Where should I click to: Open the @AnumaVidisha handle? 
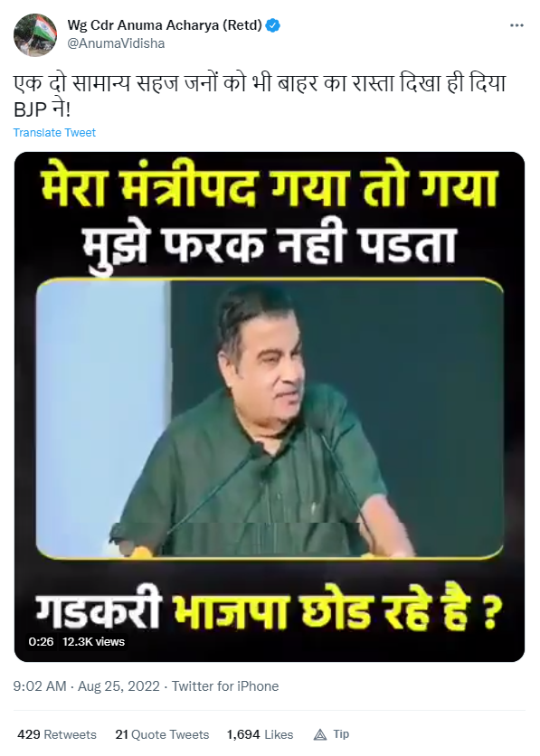coord(116,43)
